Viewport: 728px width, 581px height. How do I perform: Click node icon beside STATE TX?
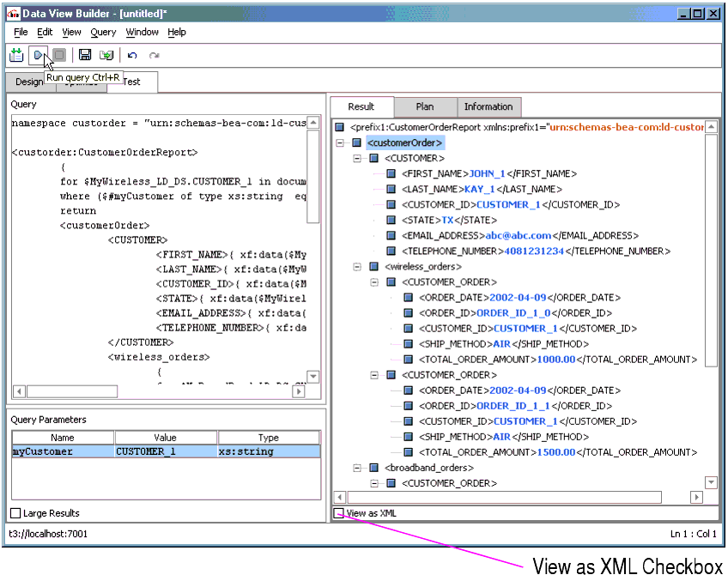[391, 220]
